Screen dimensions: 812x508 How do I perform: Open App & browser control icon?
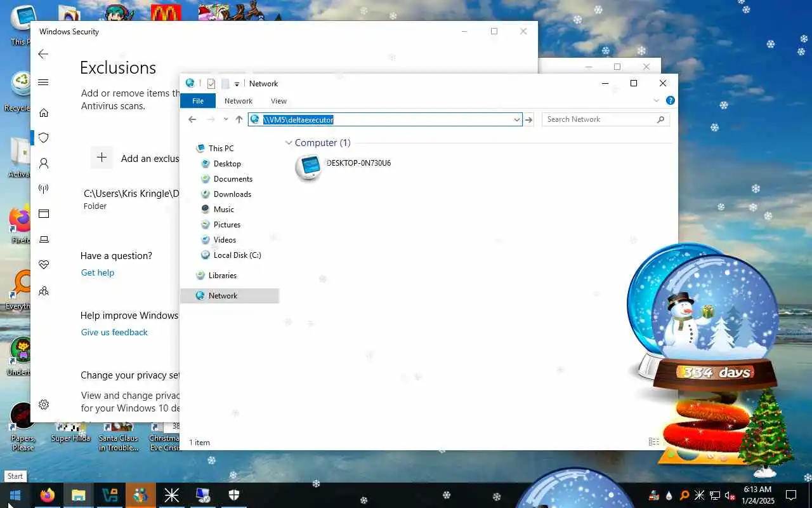pos(44,214)
